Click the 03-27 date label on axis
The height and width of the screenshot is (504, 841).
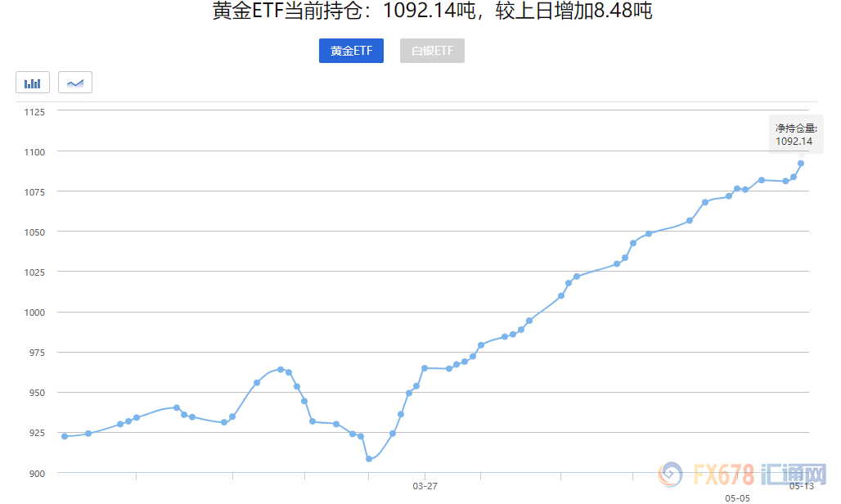click(x=425, y=486)
